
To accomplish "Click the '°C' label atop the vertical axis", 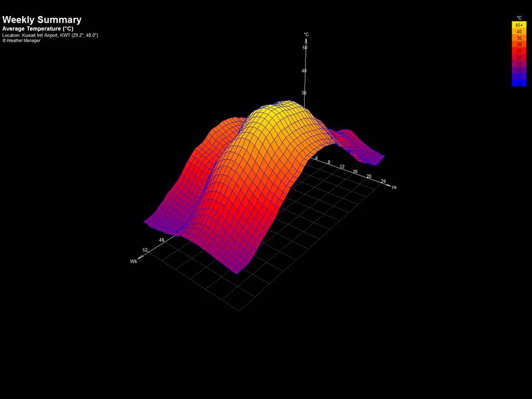I will point(306,34).
